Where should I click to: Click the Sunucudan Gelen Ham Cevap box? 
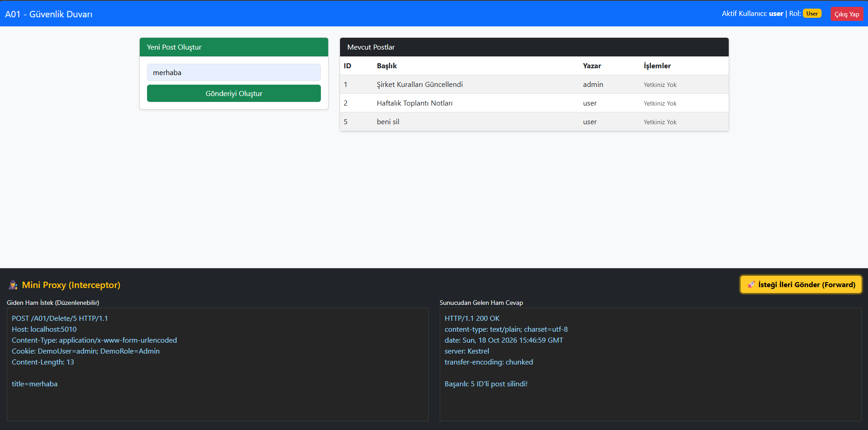(650, 364)
